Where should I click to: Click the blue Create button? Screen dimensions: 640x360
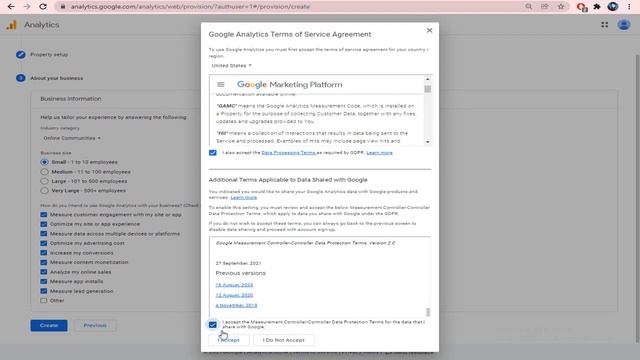(49, 325)
